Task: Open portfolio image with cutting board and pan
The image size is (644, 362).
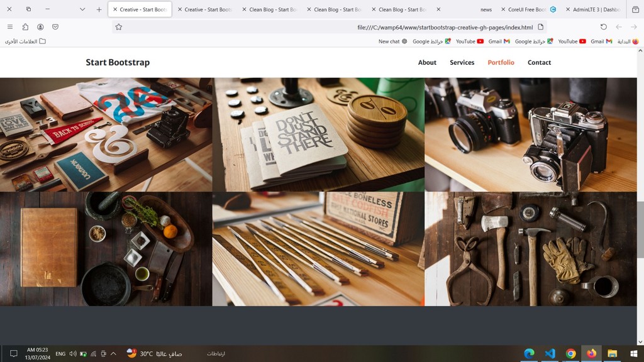Action: (x=106, y=249)
